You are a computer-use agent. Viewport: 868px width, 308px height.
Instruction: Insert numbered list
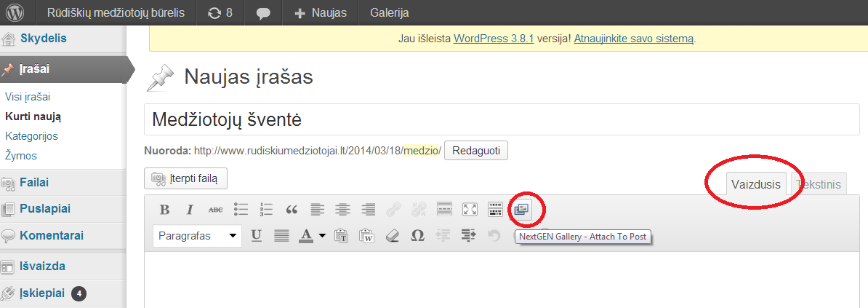[x=266, y=210]
